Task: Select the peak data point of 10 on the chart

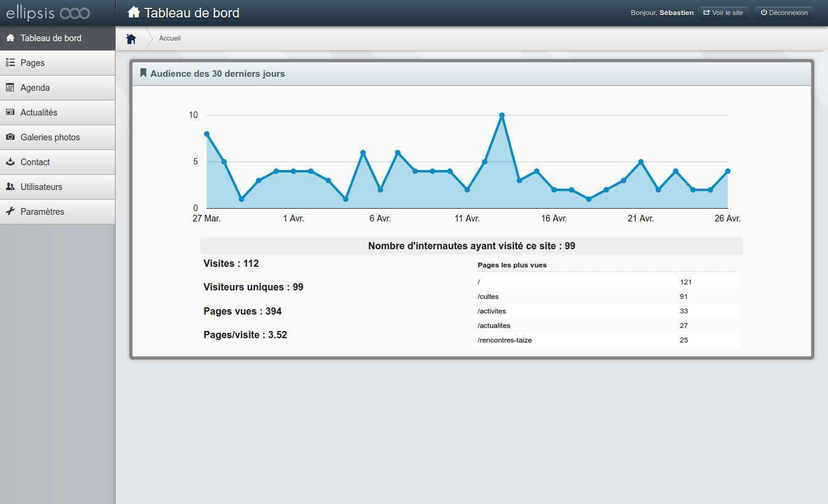Action: (x=502, y=115)
